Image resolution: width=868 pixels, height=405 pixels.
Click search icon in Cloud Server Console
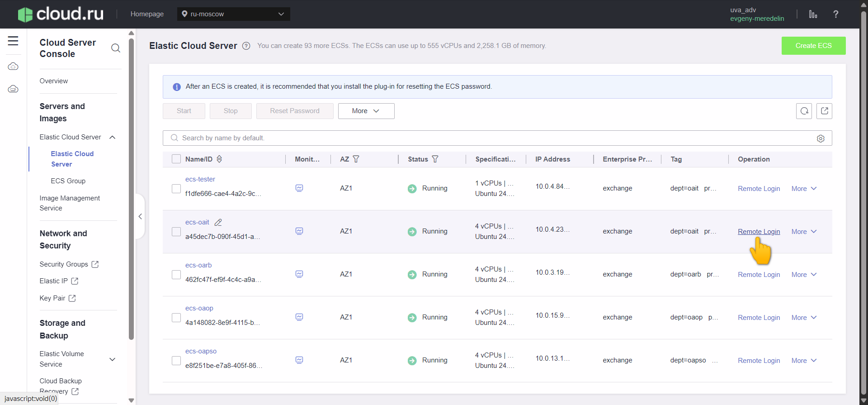(116, 48)
